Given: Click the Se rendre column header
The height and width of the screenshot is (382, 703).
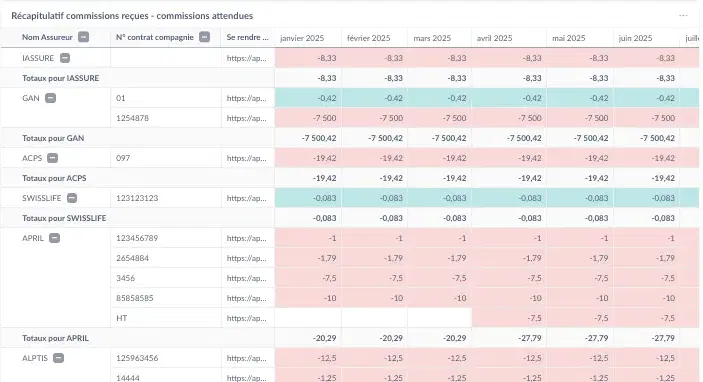Looking at the screenshot, I should coord(247,37).
